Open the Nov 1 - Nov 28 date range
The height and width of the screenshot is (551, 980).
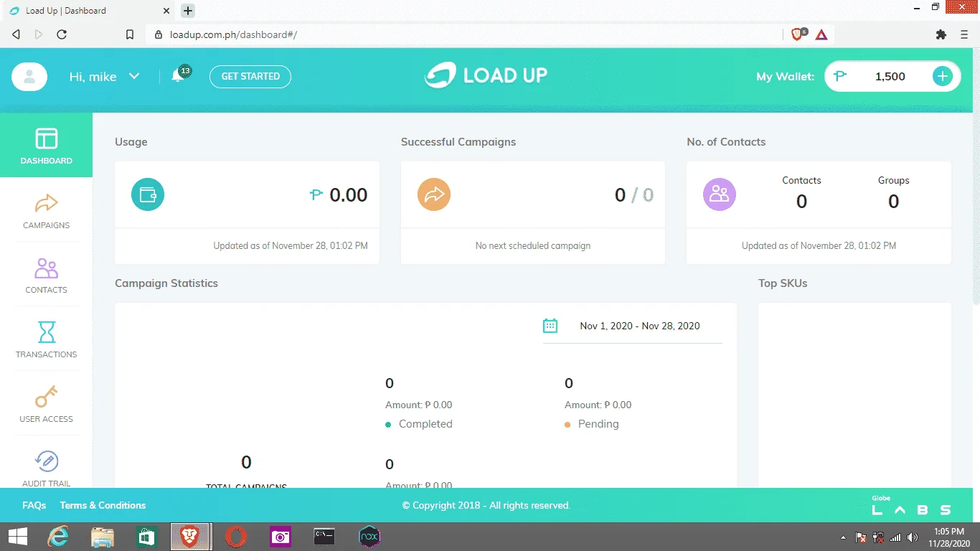click(x=640, y=326)
